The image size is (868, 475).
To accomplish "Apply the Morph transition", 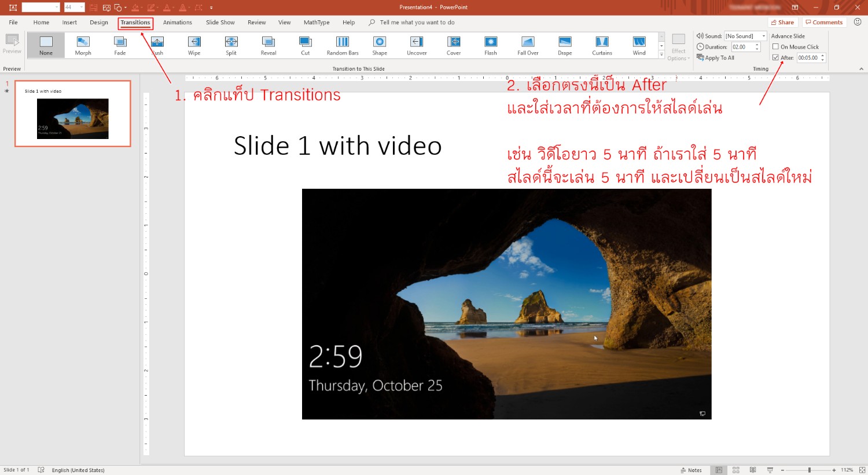I will pyautogui.click(x=83, y=45).
